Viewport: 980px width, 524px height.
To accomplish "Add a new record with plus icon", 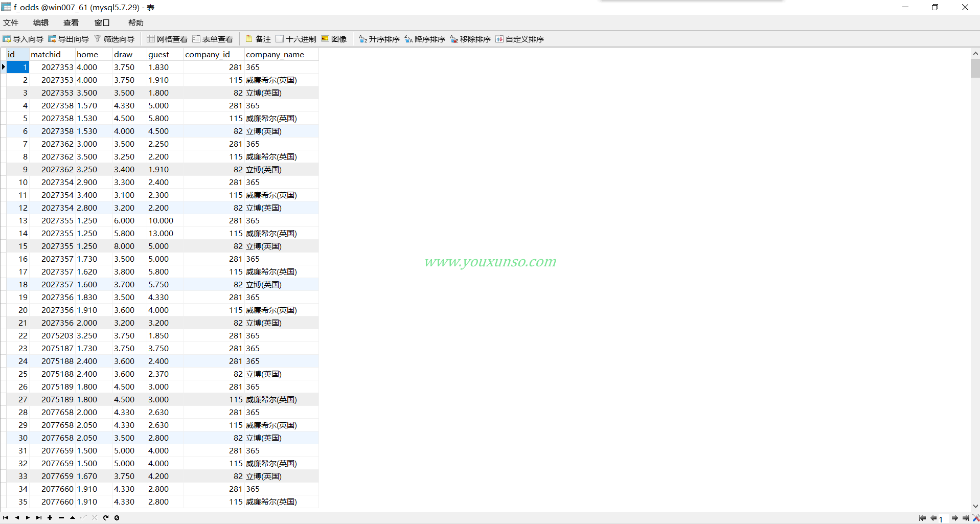I will pos(50,517).
